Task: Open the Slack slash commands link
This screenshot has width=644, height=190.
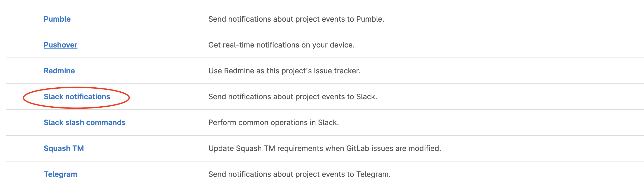Action: [85, 122]
